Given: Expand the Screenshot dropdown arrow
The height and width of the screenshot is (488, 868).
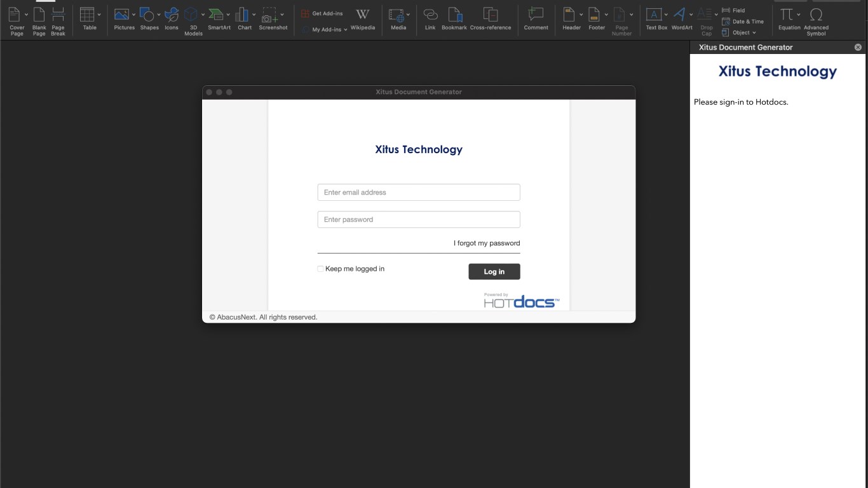Looking at the screenshot, I should point(282,14).
